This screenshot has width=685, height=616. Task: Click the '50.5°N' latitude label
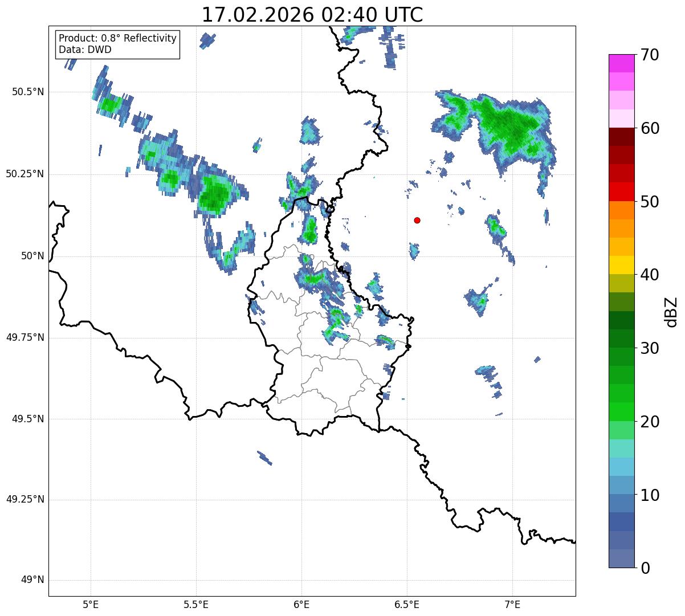(27, 92)
